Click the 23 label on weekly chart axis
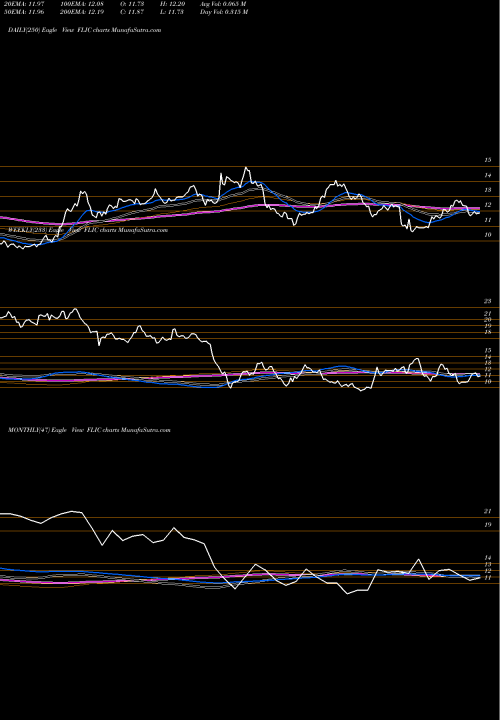 coord(488,301)
